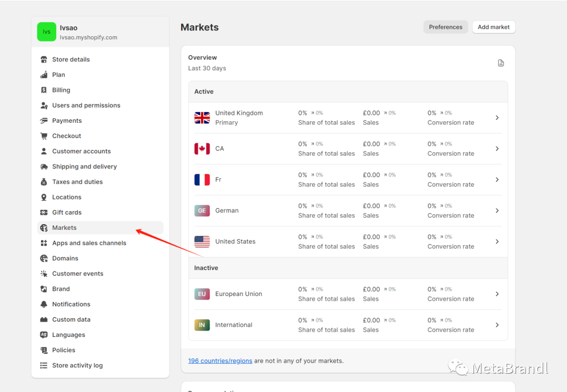The width and height of the screenshot is (567, 392).
Task: Click the Payments card icon
Action: (44, 121)
